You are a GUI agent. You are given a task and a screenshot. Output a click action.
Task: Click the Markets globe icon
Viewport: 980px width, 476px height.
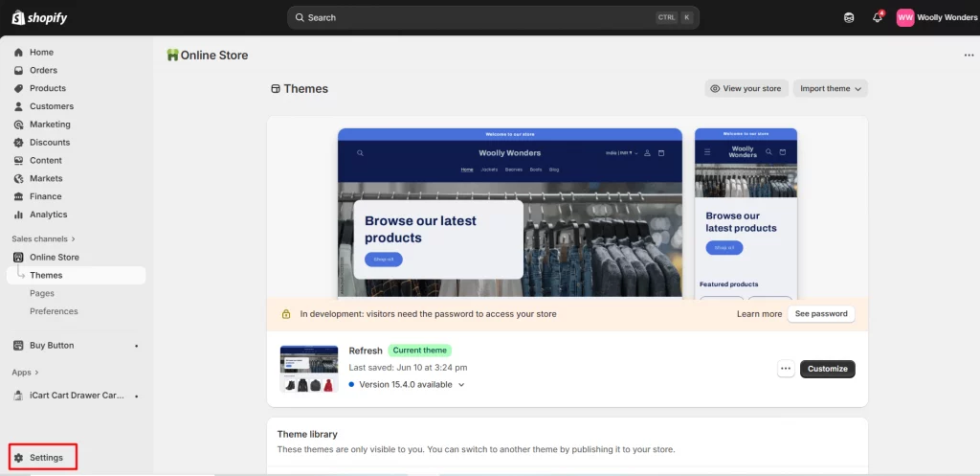coord(18,179)
